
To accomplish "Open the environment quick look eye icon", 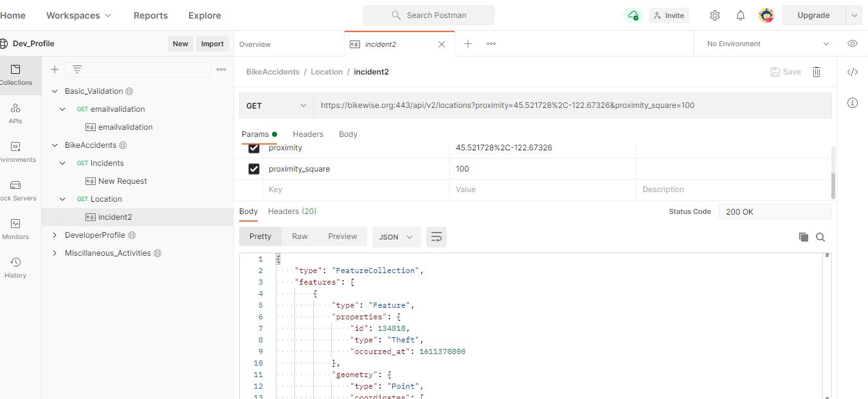I will (853, 44).
